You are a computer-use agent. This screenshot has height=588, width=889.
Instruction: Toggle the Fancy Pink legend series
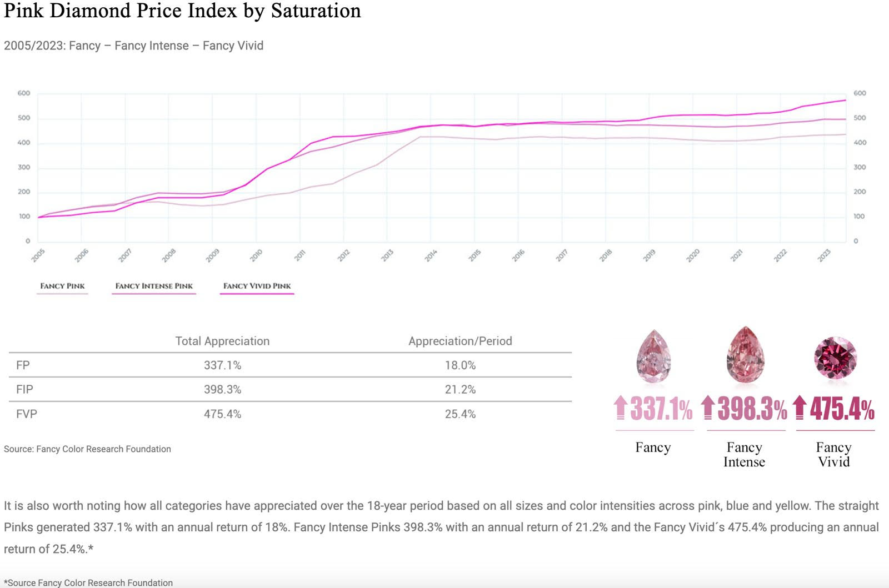(62, 286)
